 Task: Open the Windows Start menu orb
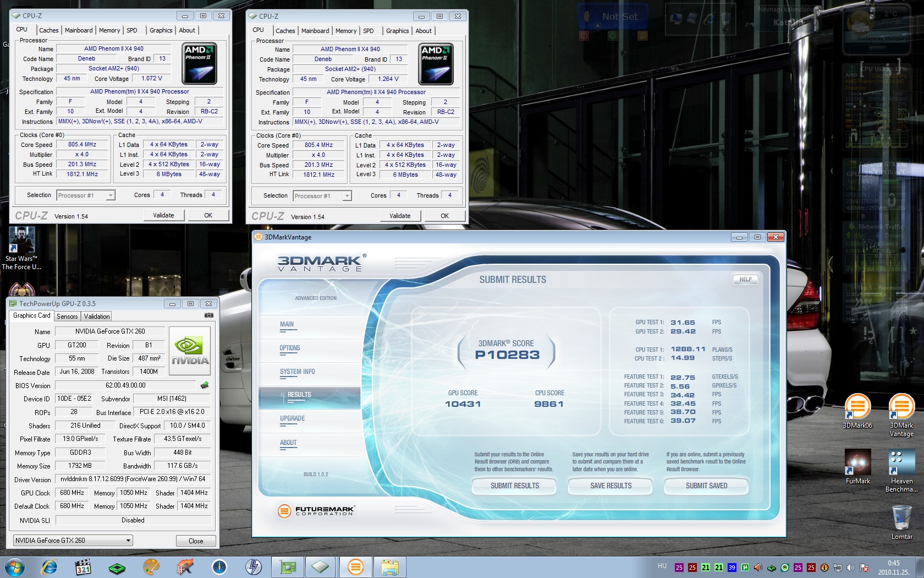[x=15, y=567]
